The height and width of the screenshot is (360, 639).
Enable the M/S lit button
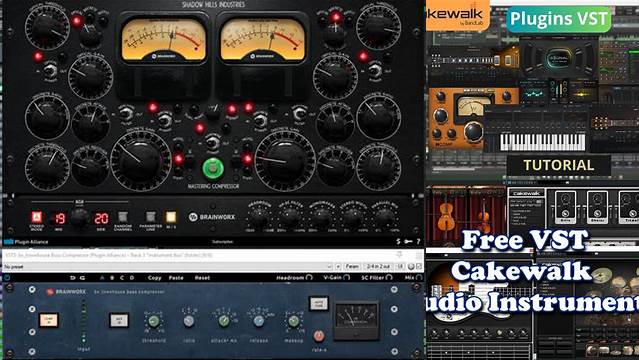(x=171, y=216)
